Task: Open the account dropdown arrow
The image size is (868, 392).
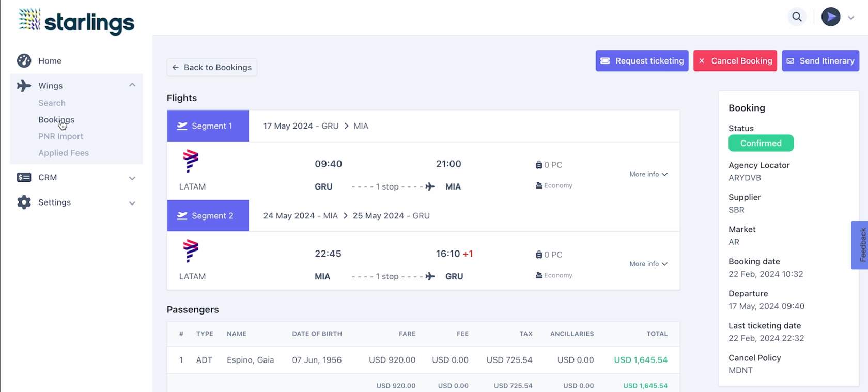Action: pos(851,18)
